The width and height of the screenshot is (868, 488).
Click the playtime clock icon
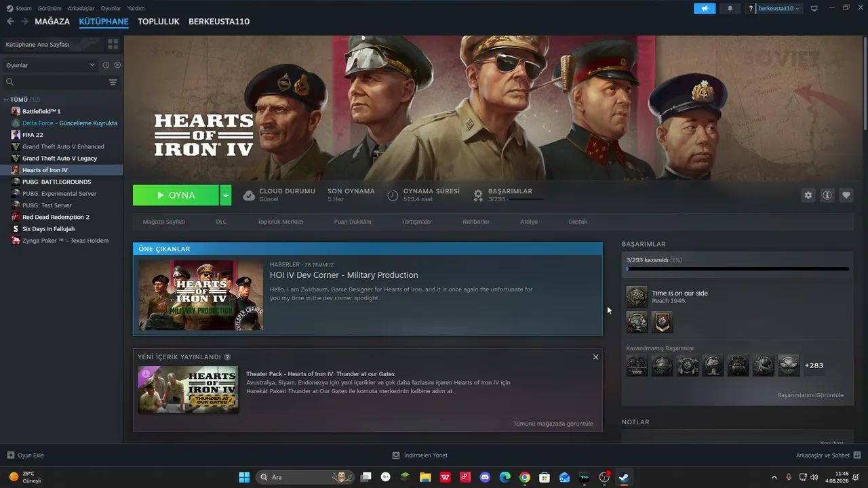click(393, 195)
